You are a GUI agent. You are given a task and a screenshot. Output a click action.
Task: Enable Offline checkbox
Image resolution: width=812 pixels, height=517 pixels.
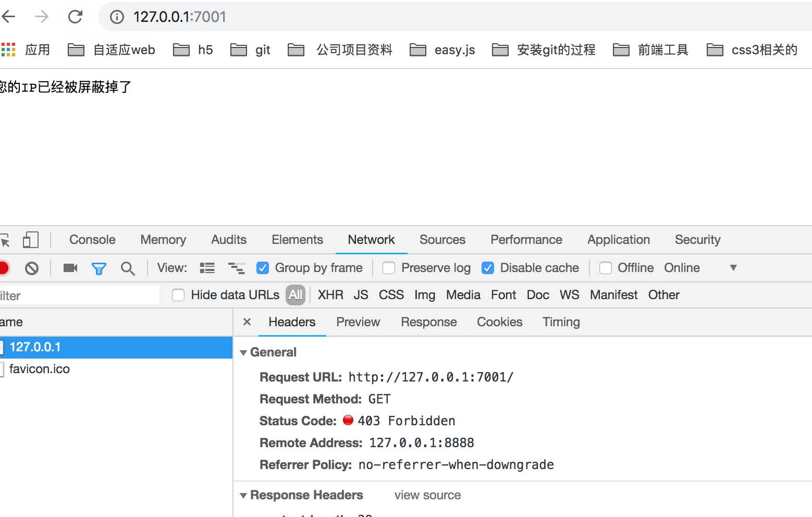(x=606, y=268)
